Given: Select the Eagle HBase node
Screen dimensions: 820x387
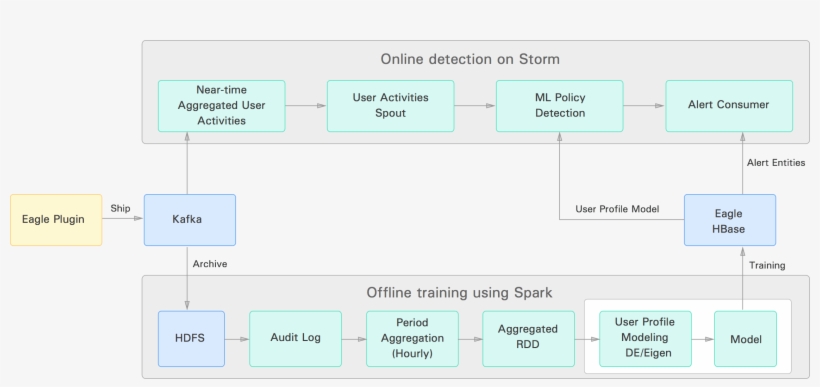Looking at the screenshot, I should click(730, 220).
